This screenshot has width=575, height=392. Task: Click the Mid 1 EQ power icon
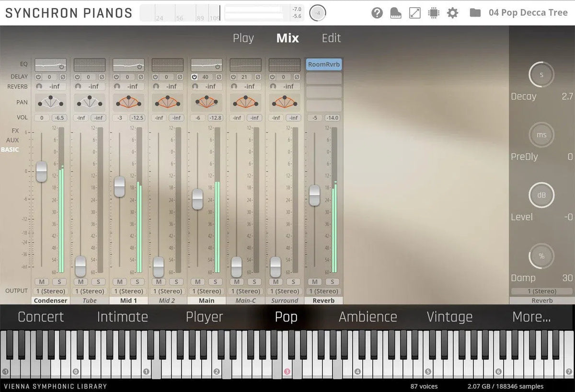click(140, 67)
